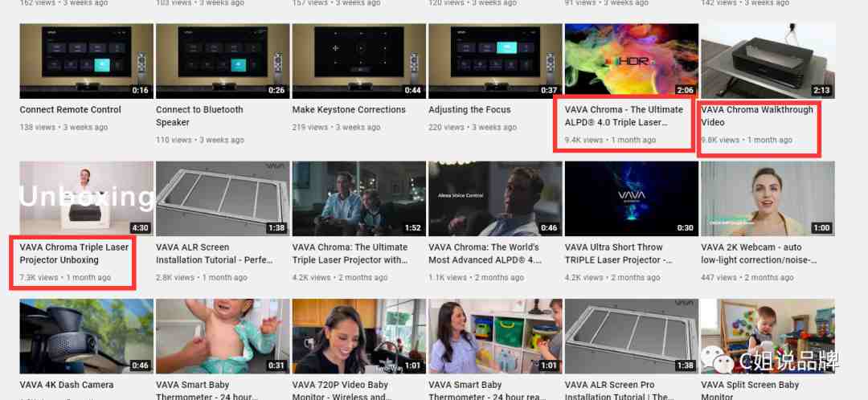Open the 1:01 VAVA Smart Baby Thermometer thumbnail

pyautogui.click(x=495, y=337)
